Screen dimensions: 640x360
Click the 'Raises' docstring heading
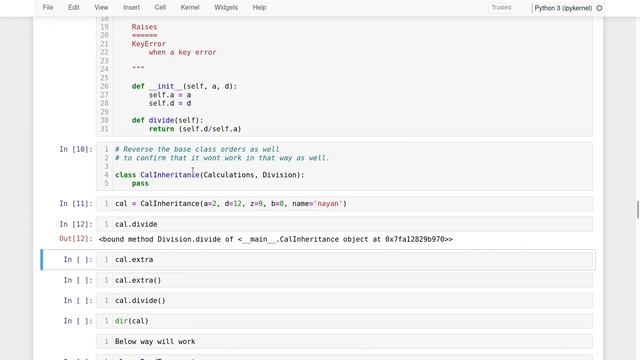point(144,27)
